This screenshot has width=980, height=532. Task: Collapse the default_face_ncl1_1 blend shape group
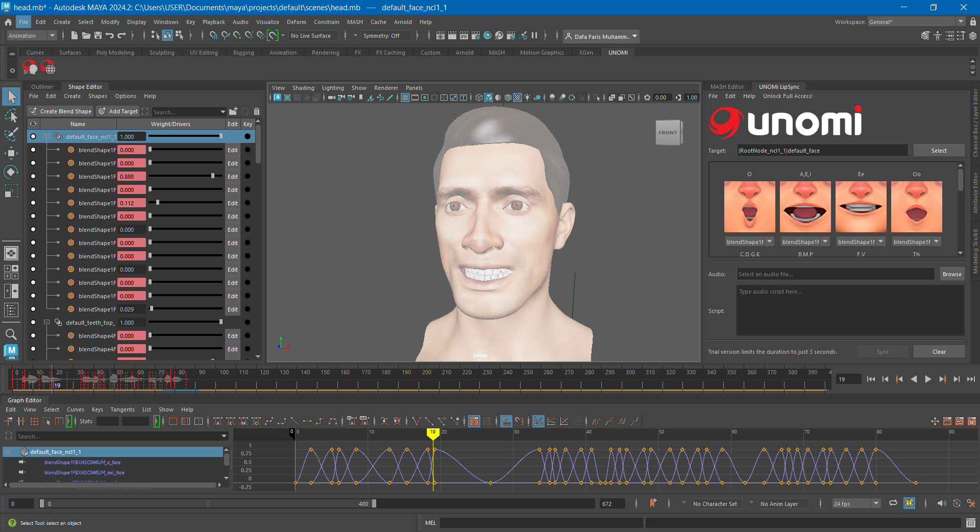click(x=47, y=137)
